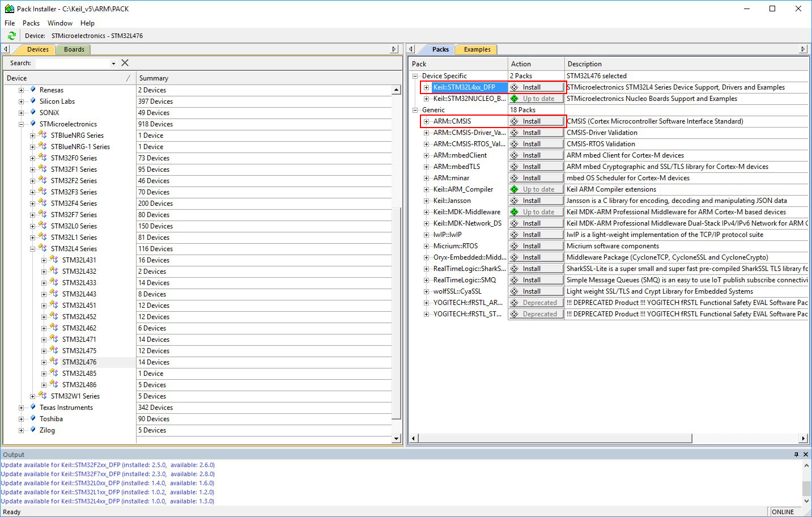The height and width of the screenshot is (517, 812).
Task: Click the Texas Instruments vendor icon
Action: point(33,407)
